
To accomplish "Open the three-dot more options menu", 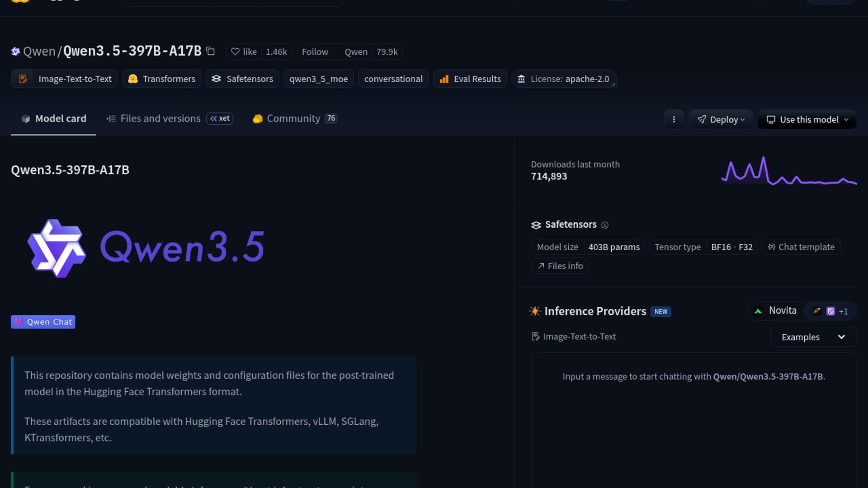I will 674,119.
